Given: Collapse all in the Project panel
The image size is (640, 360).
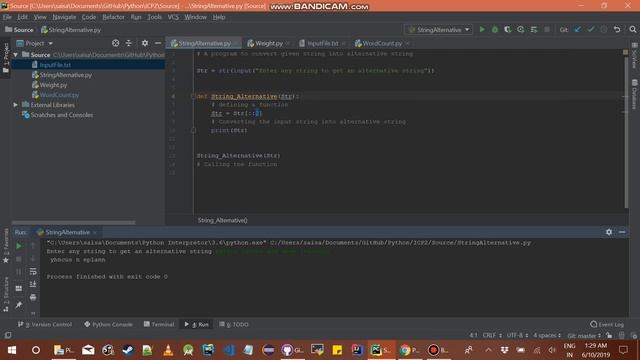Looking at the screenshot, I should pyautogui.click(x=129, y=43).
